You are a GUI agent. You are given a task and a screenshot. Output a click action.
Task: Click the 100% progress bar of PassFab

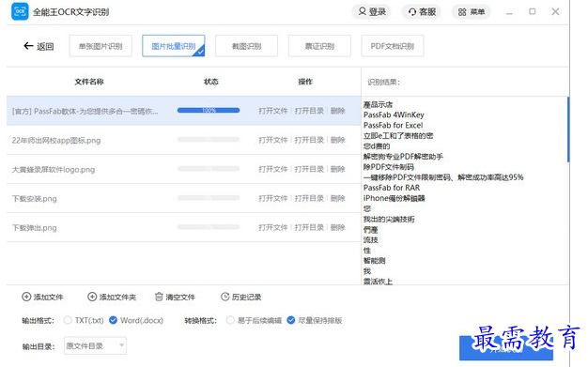pos(209,110)
